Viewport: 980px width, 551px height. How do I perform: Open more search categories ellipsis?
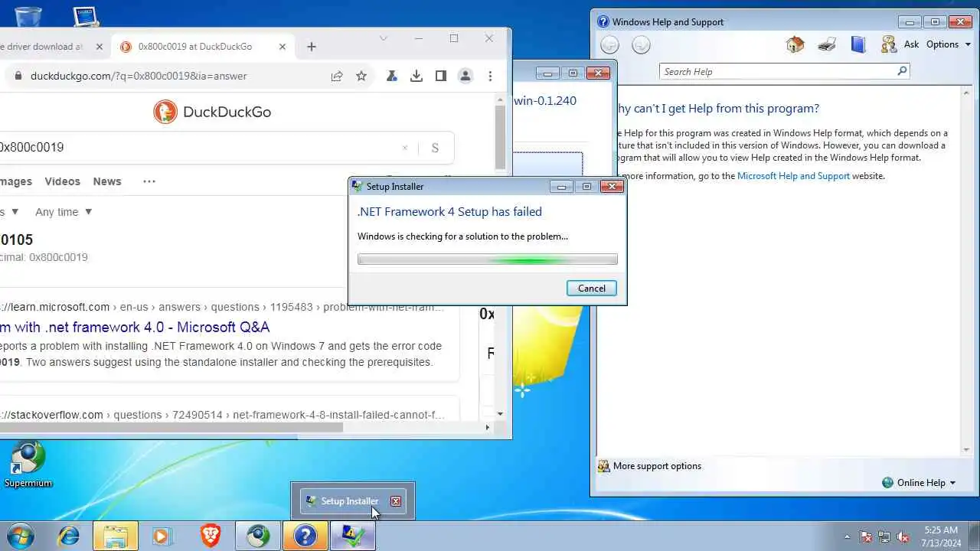149,181
